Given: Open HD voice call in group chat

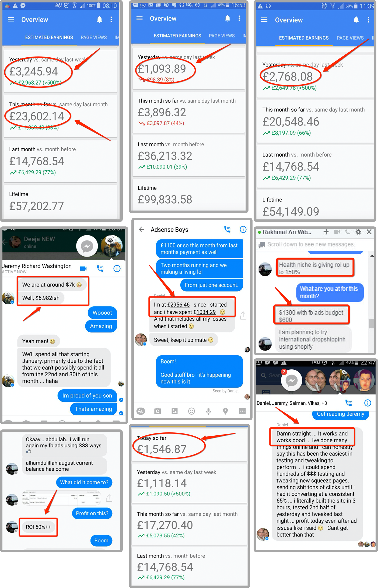Looking at the screenshot, I should pos(349,403).
